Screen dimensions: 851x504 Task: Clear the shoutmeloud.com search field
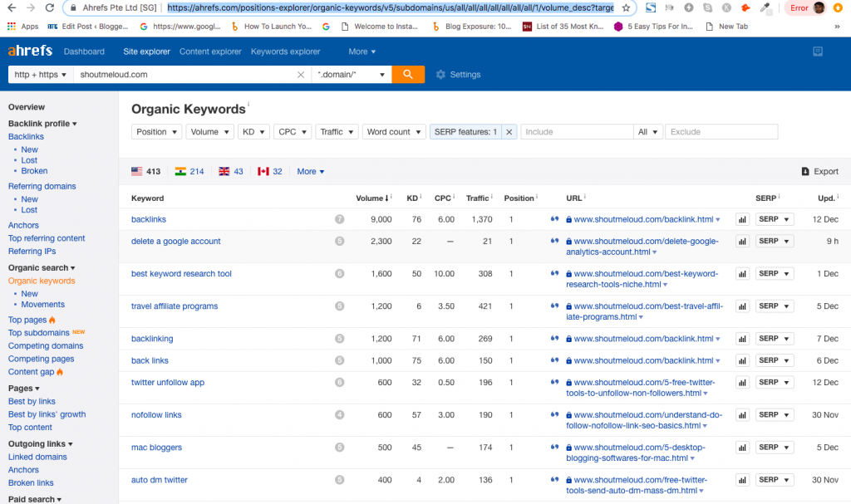[x=301, y=75]
